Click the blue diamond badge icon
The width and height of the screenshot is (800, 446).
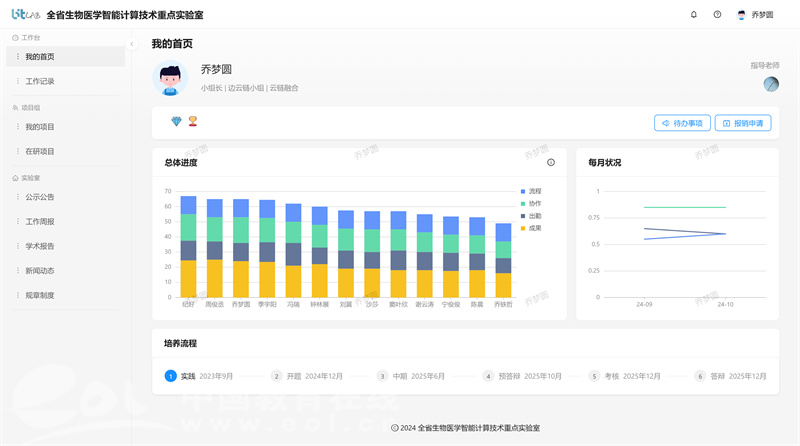pyautogui.click(x=177, y=121)
